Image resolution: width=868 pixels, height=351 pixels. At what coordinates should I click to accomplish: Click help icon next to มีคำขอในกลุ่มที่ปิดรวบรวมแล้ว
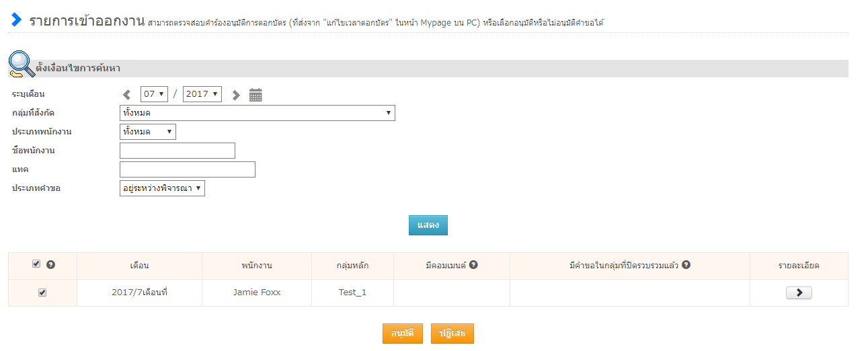pos(686,265)
